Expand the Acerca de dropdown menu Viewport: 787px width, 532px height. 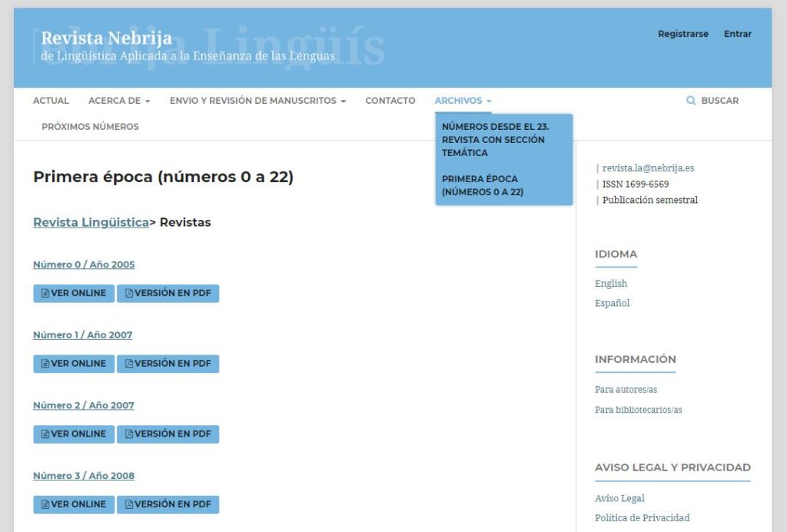[x=119, y=101]
